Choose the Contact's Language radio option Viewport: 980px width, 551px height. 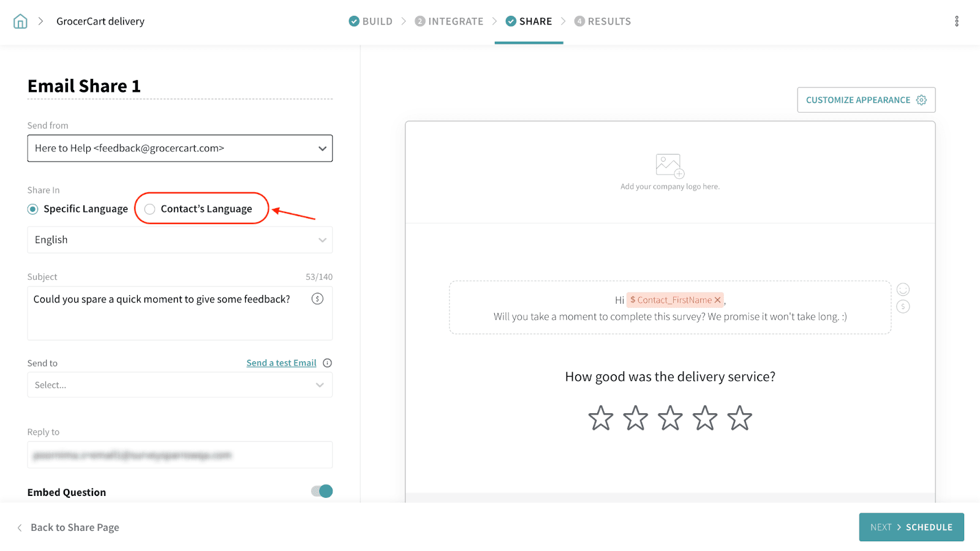pos(150,209)
